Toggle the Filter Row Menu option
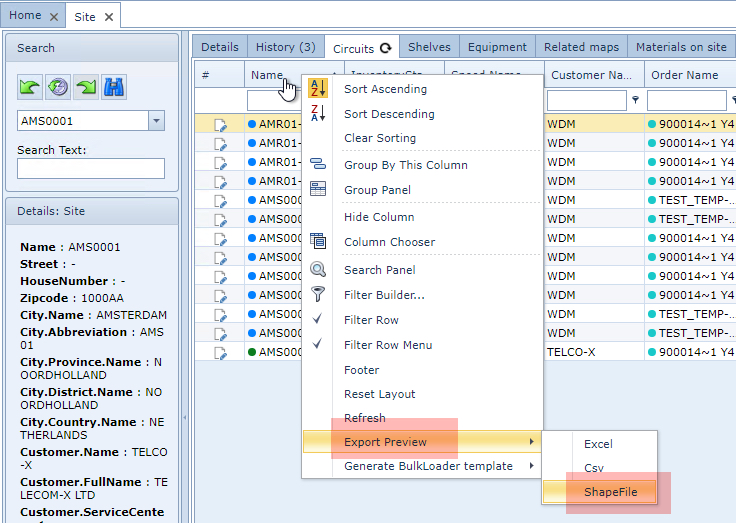This screenshot has height=523, width=736. tap(388, 345)
